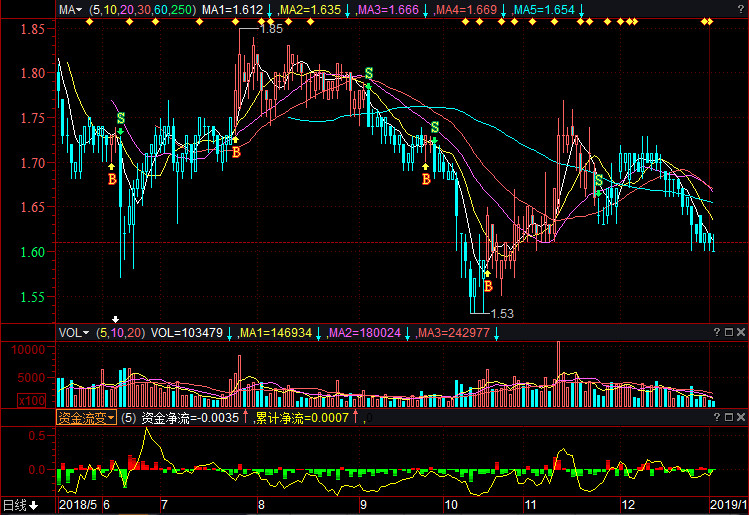
Task: Click the S sell marker in early September
Action: [369, 73]
